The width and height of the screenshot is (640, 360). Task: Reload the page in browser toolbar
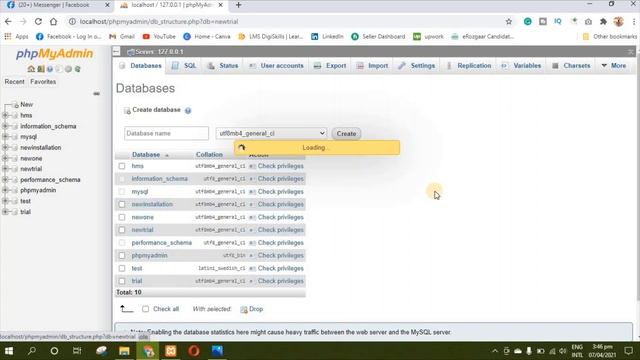pos(38,21)
